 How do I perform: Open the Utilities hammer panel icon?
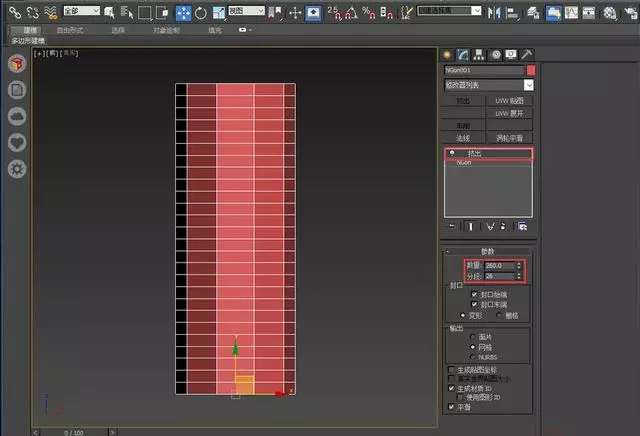click(x=526, y=54)
